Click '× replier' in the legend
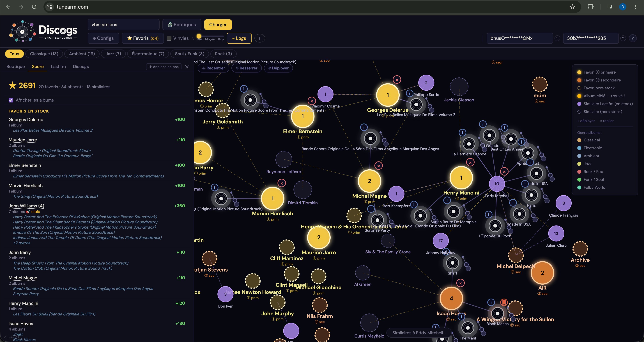The width and height of the screenshot is (644, 342). click(x=607, y=121)
